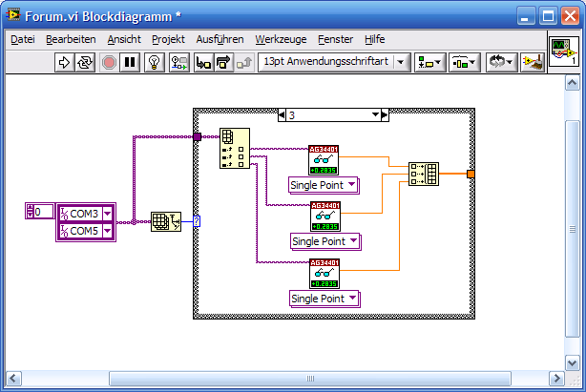Click the array index field showing 0
This screenshot has width=586, height=392.
click(44, 212)
